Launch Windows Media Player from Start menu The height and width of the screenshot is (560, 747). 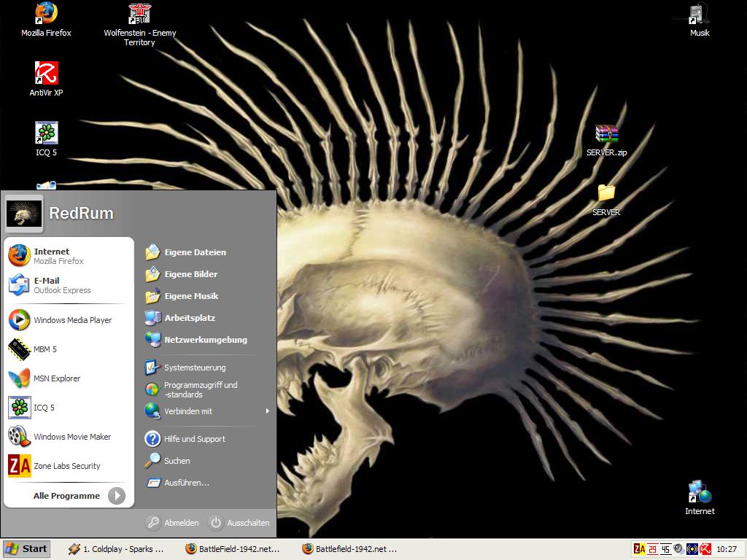(69, 320)
